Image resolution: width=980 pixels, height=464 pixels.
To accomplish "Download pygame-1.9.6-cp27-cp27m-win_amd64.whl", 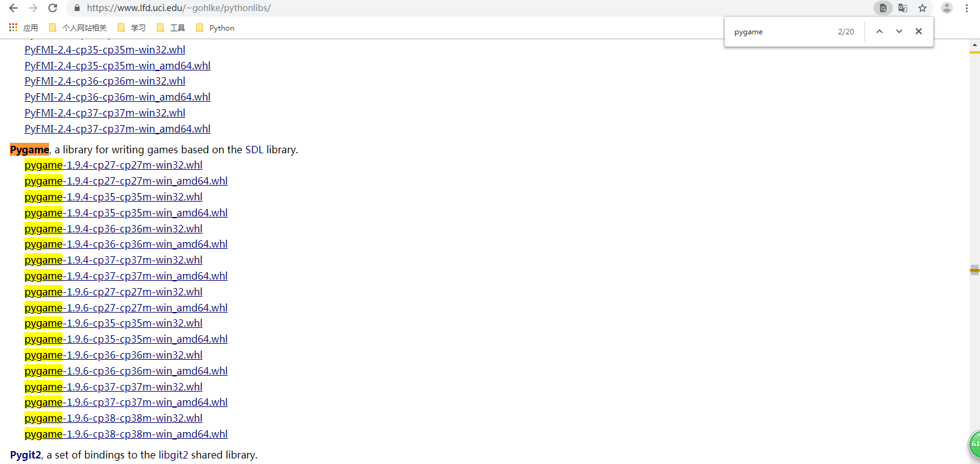I will [126, 308].
